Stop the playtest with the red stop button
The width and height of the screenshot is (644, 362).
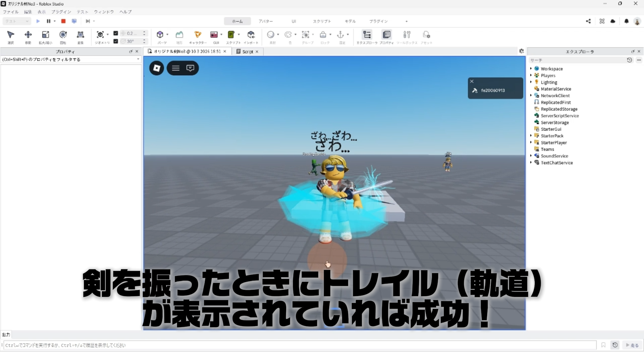click(63, 21)
